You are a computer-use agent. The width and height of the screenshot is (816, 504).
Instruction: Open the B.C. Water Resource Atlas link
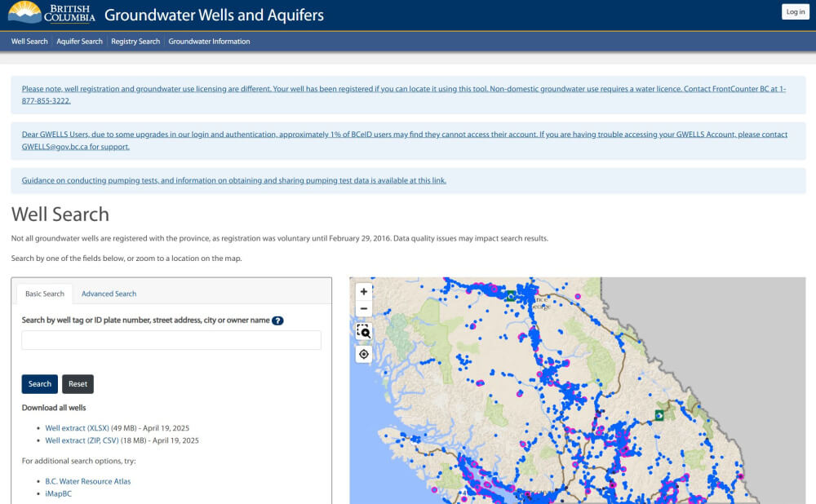(87, 481)
